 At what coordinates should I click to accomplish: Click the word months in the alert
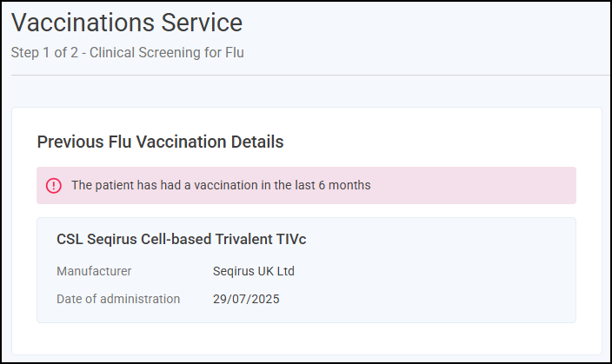pos(349,185)
